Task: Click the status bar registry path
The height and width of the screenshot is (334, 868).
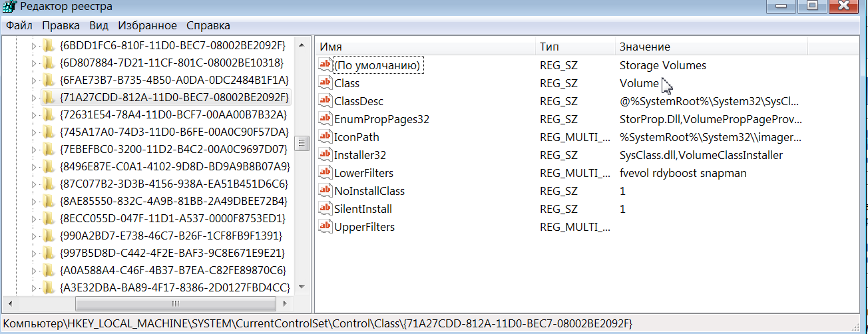Action: 318,324
